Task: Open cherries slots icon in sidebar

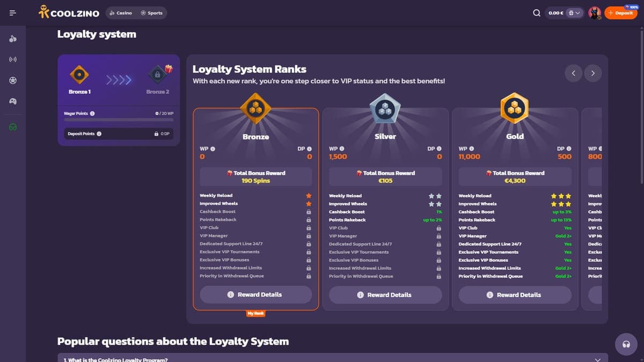Action: tap(13, 39)
